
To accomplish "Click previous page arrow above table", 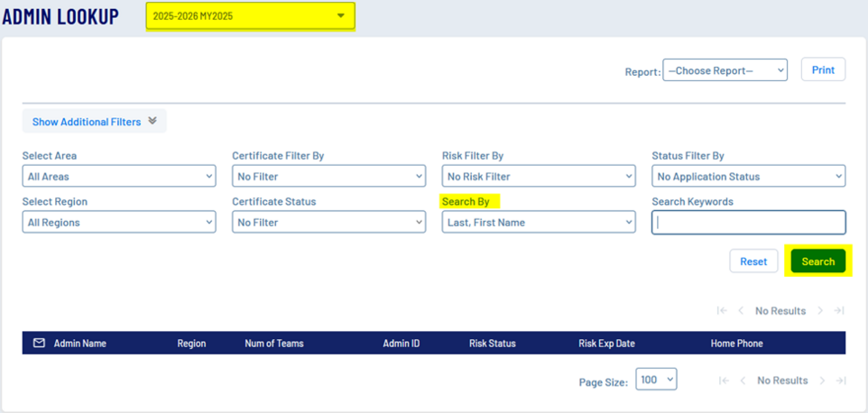I will coord(741,311).
